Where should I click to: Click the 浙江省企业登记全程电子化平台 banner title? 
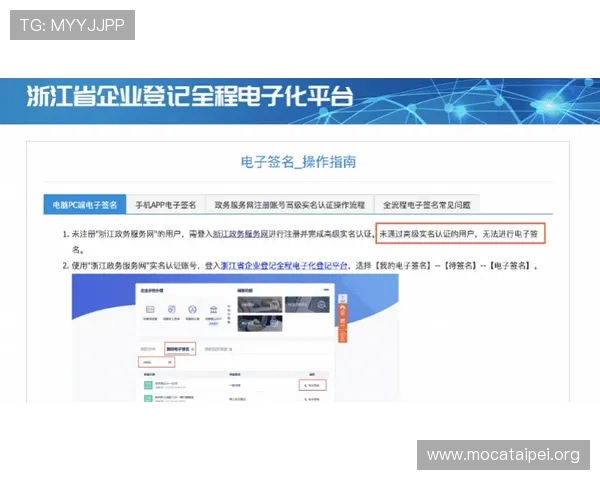tap(189, 96)
